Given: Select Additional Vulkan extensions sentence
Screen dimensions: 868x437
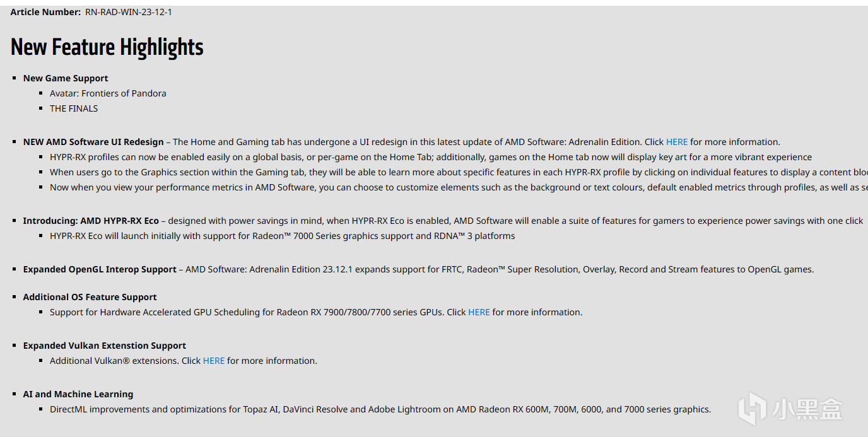Looking at the screenshot, I should click(x=184, y=361).
